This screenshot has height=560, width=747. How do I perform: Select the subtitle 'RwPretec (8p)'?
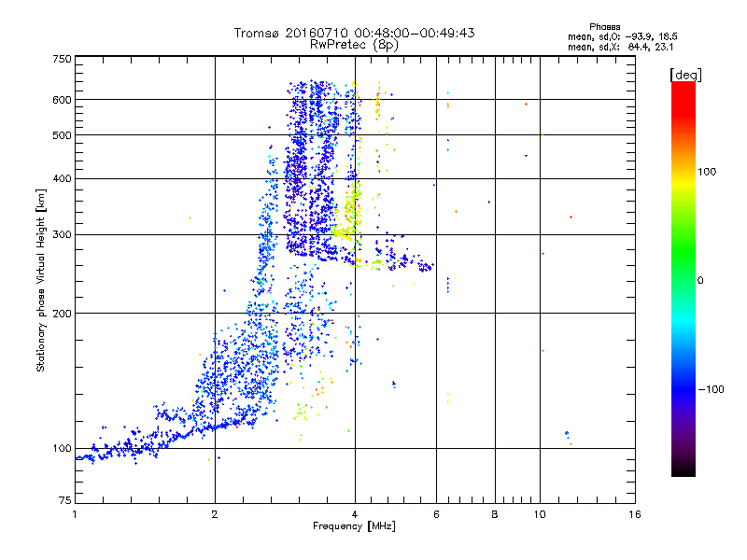pyautogui.click(x=354, y=45)
